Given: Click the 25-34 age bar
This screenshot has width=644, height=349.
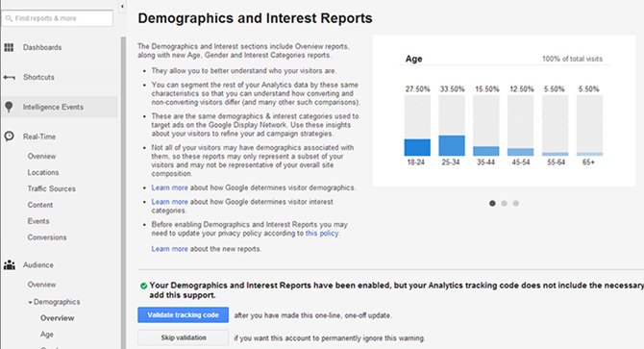Looking at the screenshot, I should coord(452,145).
